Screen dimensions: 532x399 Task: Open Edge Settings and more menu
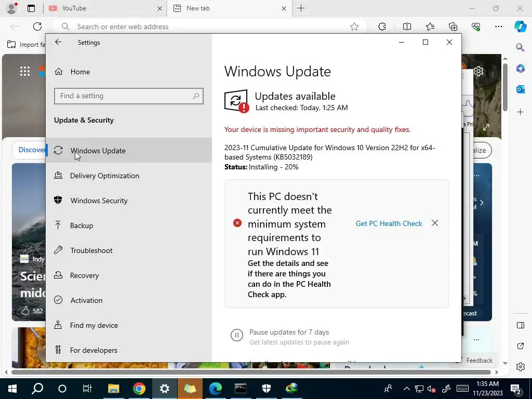pyautogui.click(x=498, y=26)
